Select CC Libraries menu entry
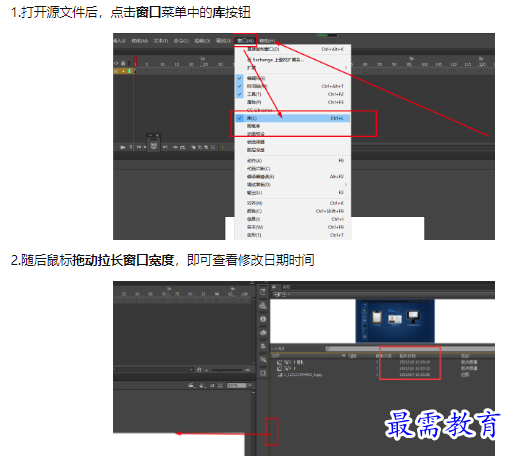Image resolution: width=509 pixels, height=456 pixels. (293, 110)
